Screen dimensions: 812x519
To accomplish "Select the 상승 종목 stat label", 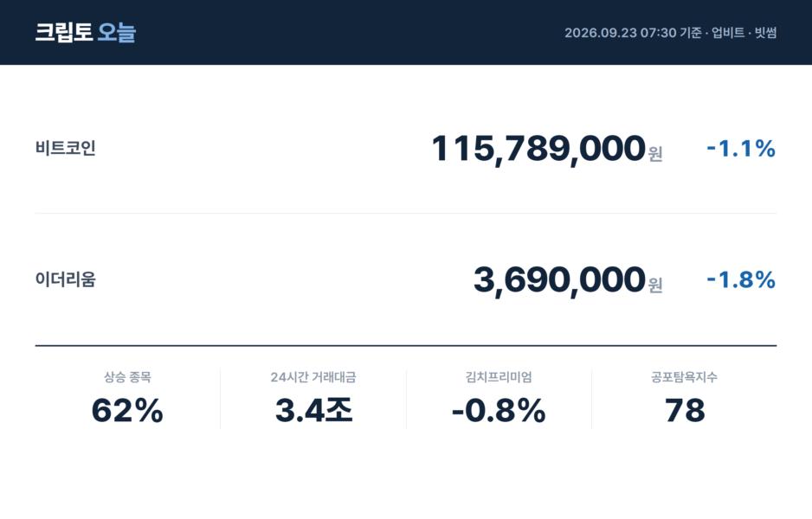I will tap(127, 377).
